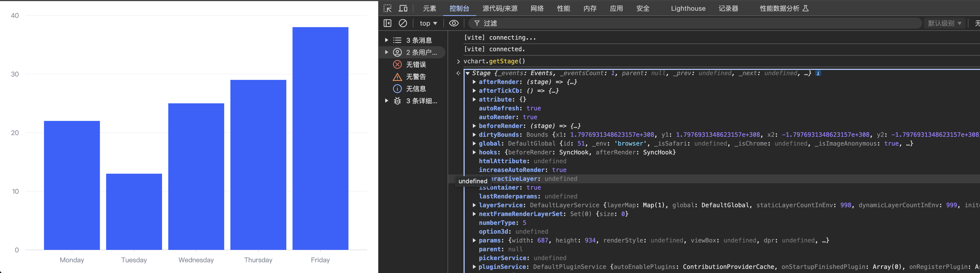Expand the afterTickCb property
Image resolution: width=980 pixels, height=273 pixels.
point(474,90)
